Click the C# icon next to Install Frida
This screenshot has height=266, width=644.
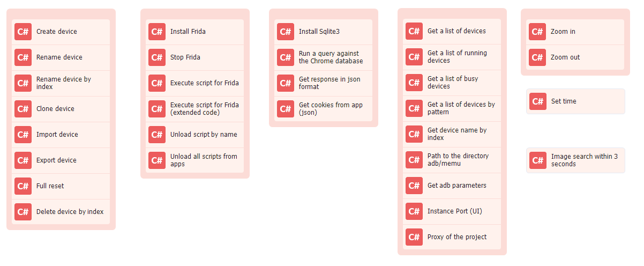click(157, 32)
